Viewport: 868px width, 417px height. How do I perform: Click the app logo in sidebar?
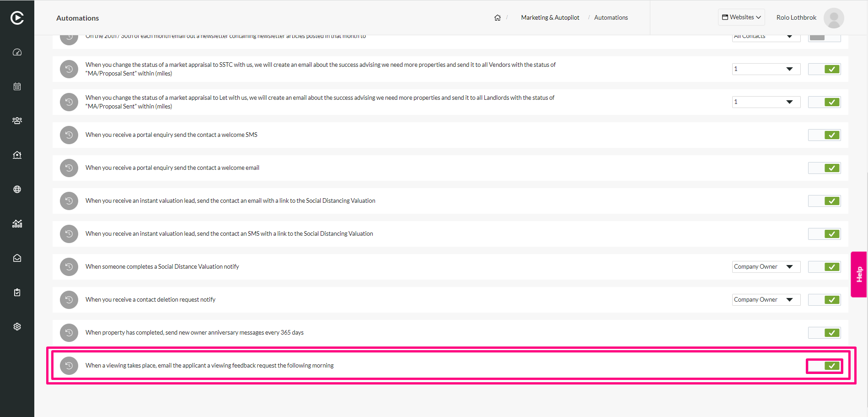(17, 18)
